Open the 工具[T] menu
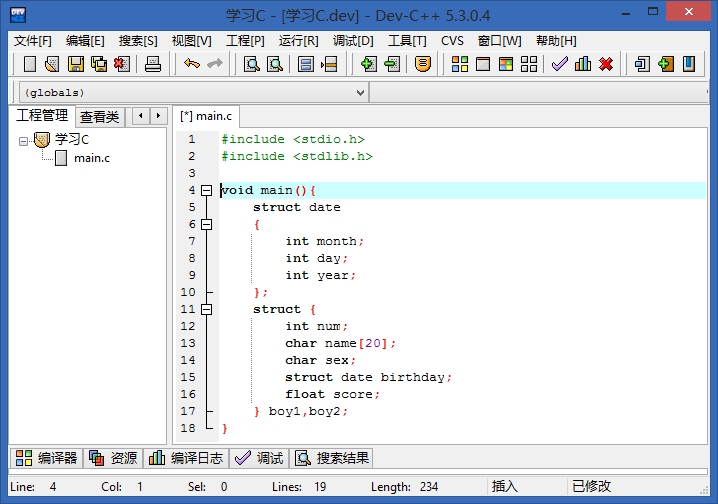Screen dimensions: 718x504 [x=407, y=41]
